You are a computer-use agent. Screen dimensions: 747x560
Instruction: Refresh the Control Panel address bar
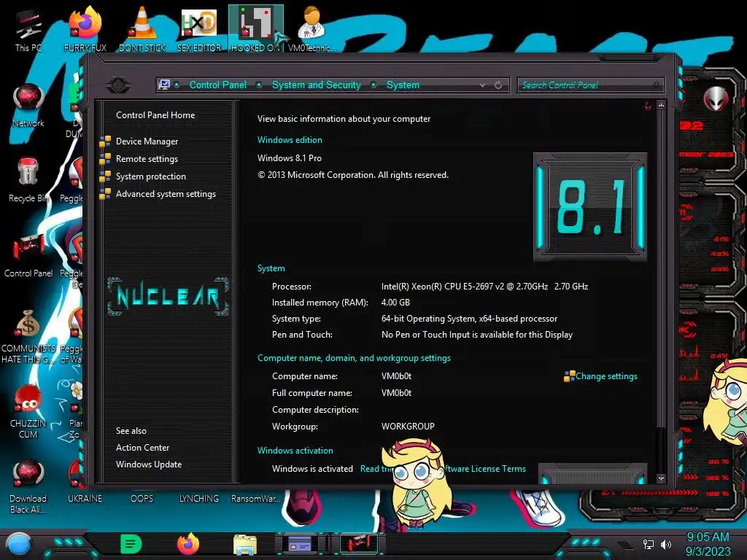pyautogui.click(x=498, y=85)
